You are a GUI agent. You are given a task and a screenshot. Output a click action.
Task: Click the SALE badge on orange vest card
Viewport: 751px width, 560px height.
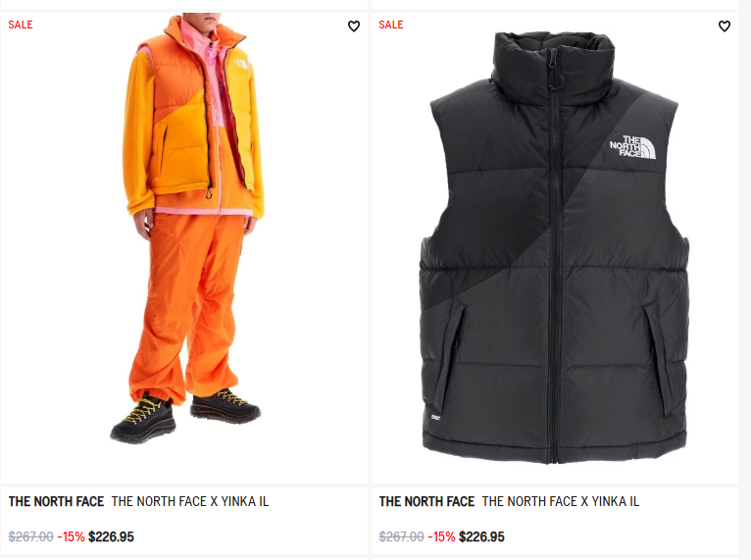point(21,25)
